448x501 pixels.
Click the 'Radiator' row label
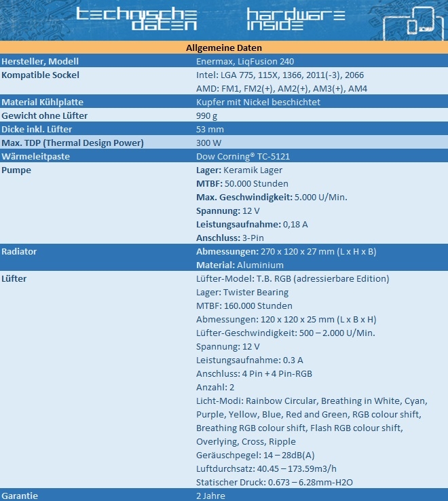[x=19, y=251]
